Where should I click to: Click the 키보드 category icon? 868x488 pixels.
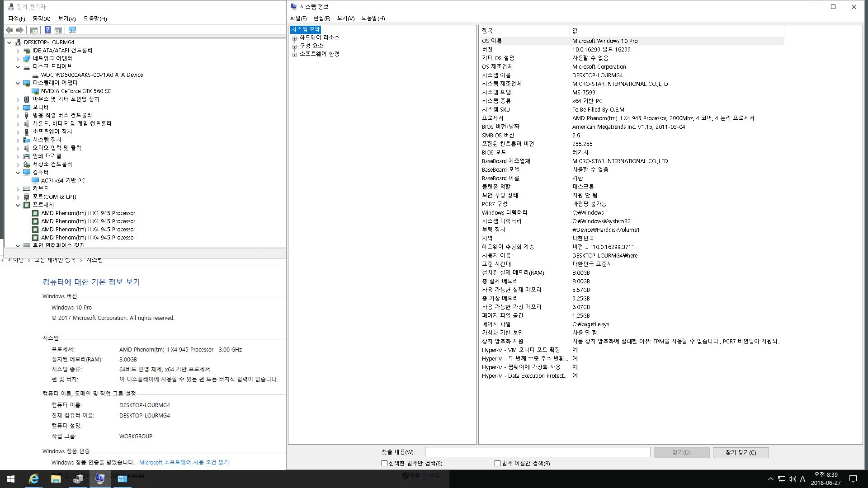click(x=27, y=188)
